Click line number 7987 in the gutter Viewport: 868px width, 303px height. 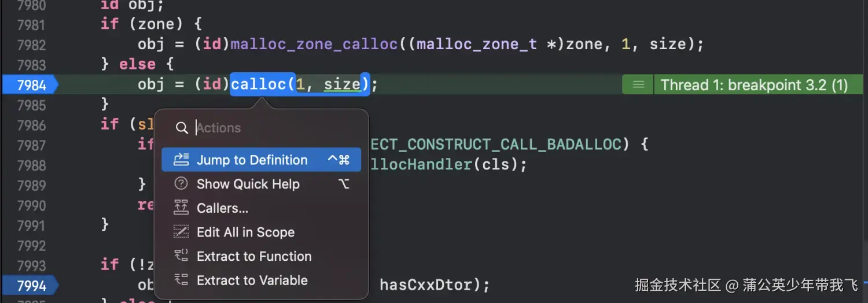click(31, 145)
